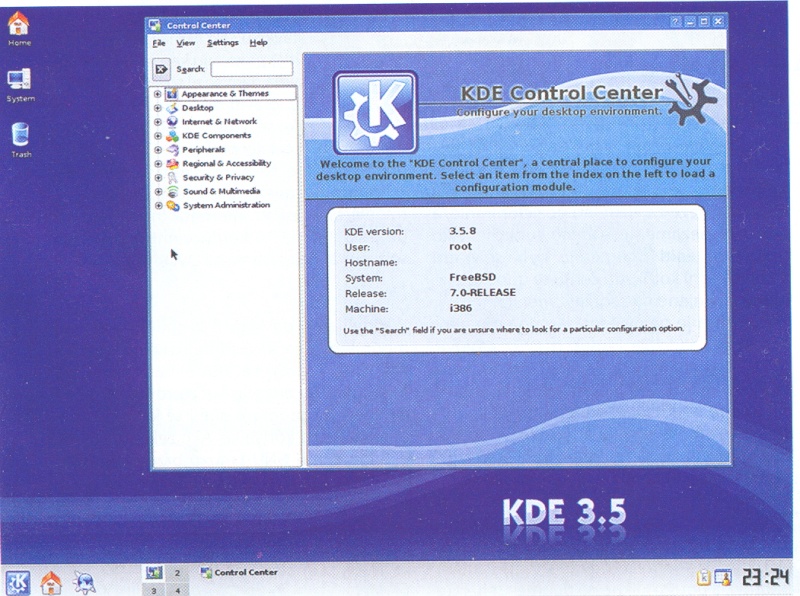The image size is (800, 596).
Task: Select Regional & Accessibility label
Action: 227,163
